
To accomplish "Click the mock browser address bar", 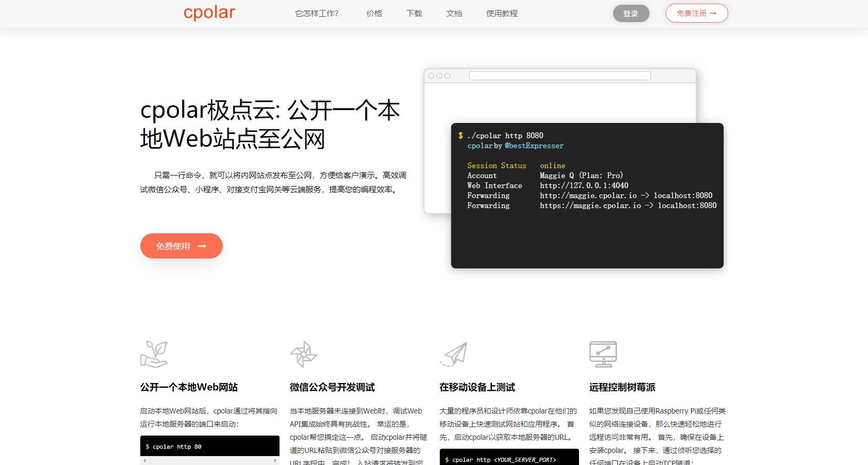I will tap(560, 76).
